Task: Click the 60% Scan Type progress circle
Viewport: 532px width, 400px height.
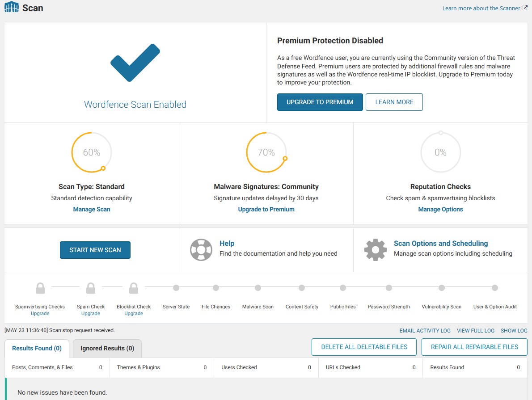Action: (x=92, y=152)
